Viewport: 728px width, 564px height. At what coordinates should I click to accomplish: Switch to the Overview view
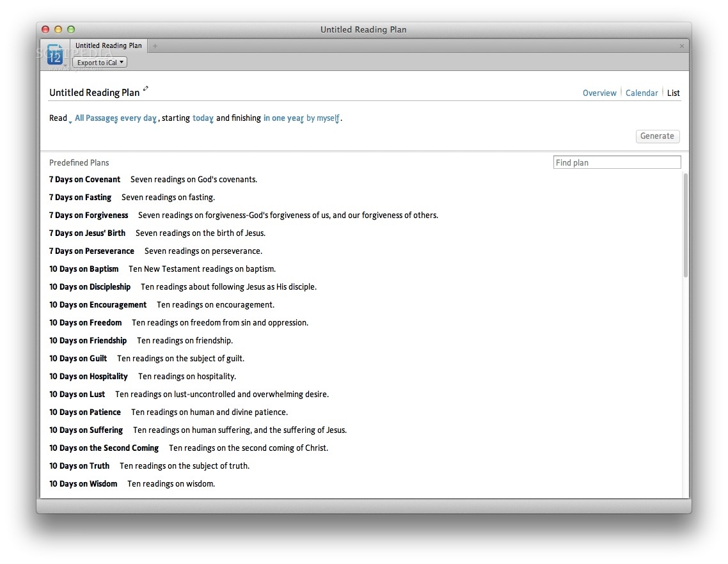click(x=599, y=92)
